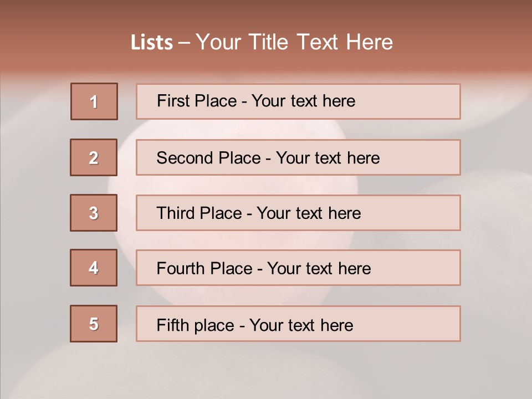Click the words 'Second Place'
The width and height of the screenshot is (532, 399).
pos(208,158)
